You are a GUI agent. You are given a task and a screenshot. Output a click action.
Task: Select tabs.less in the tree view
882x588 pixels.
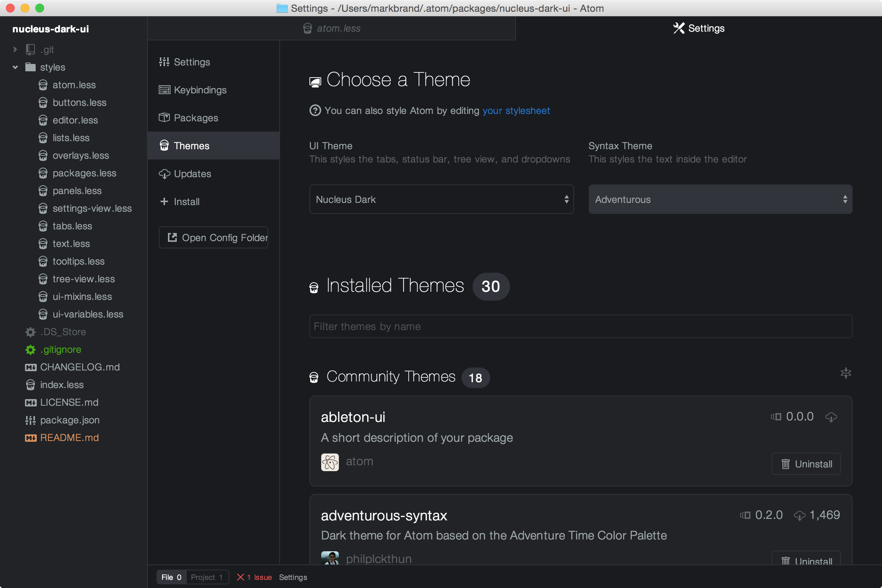pyautogui.click(x=73, y=226)
